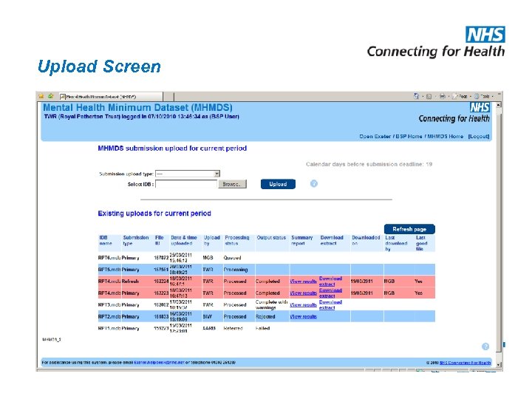Screen dimensions: 532x399
Task: Click file ID 162224 cell
Action: point(161,282)
